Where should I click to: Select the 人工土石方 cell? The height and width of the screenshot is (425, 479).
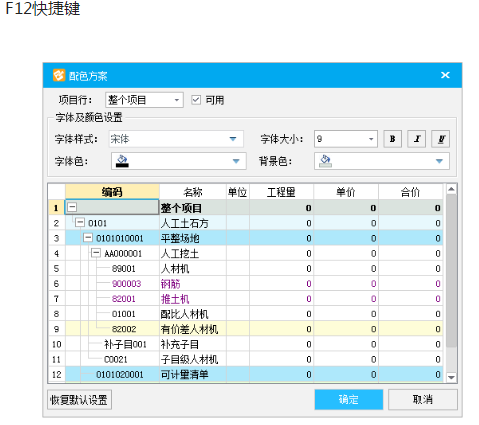[x=193, y=223]
